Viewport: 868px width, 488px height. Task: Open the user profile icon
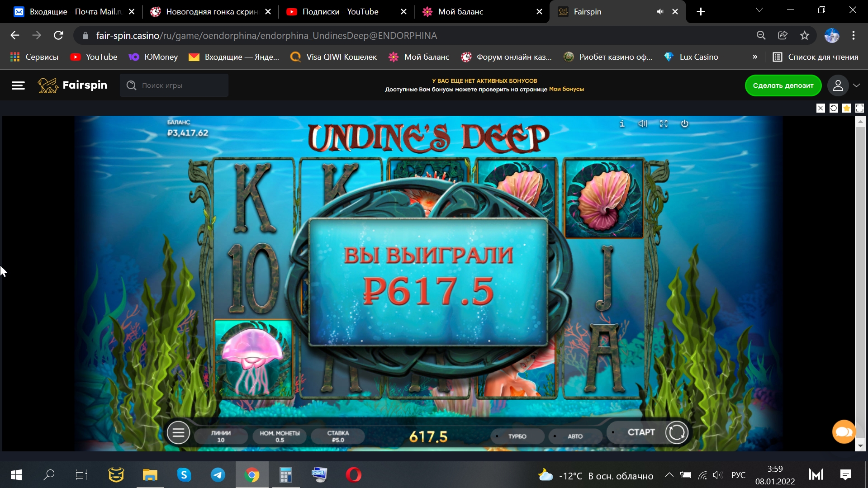pos(838,85)
